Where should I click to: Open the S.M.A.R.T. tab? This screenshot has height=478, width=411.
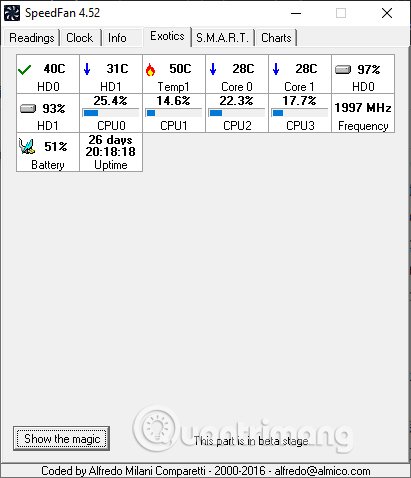coord(223,38)
